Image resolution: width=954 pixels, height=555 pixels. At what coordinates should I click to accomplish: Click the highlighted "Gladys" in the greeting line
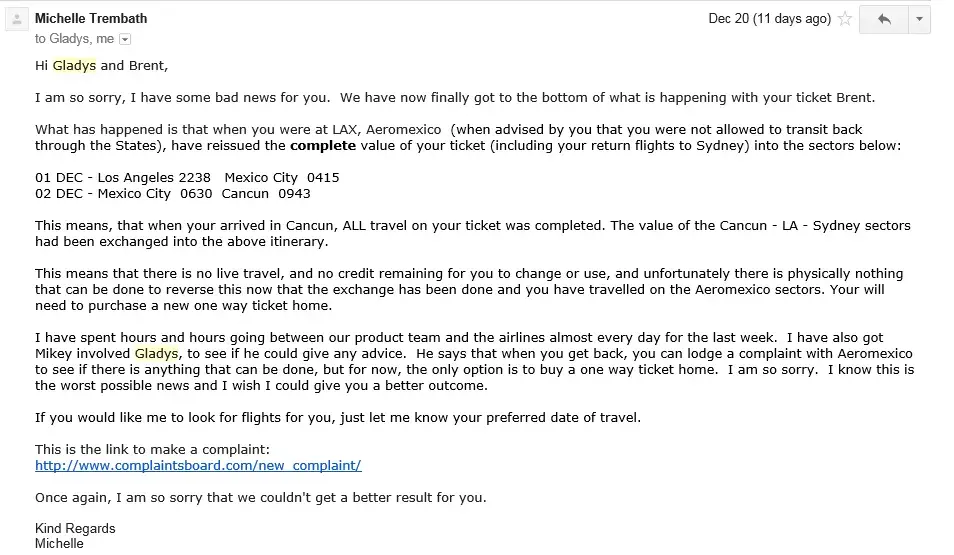click(74, 66)
